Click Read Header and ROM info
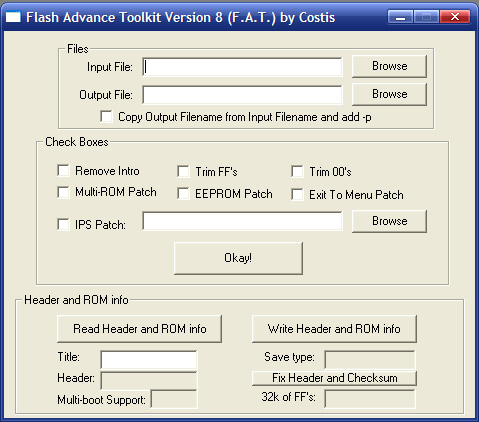Screen dimensions: 479x422 (x=139, y=329)
